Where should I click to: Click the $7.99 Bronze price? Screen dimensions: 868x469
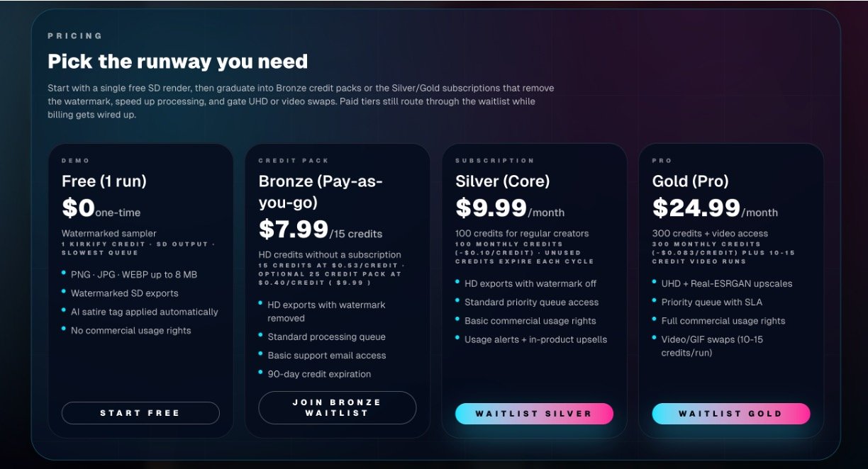click(294, 230)
